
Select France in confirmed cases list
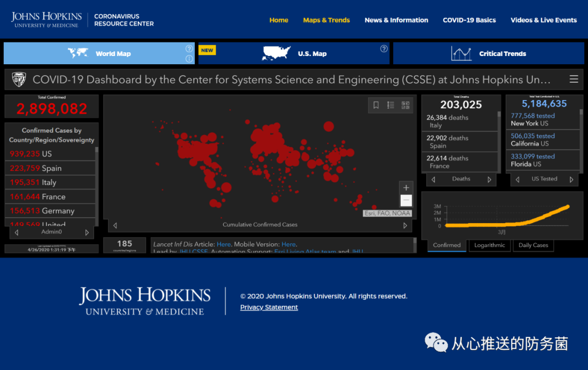tap(50, 196)
